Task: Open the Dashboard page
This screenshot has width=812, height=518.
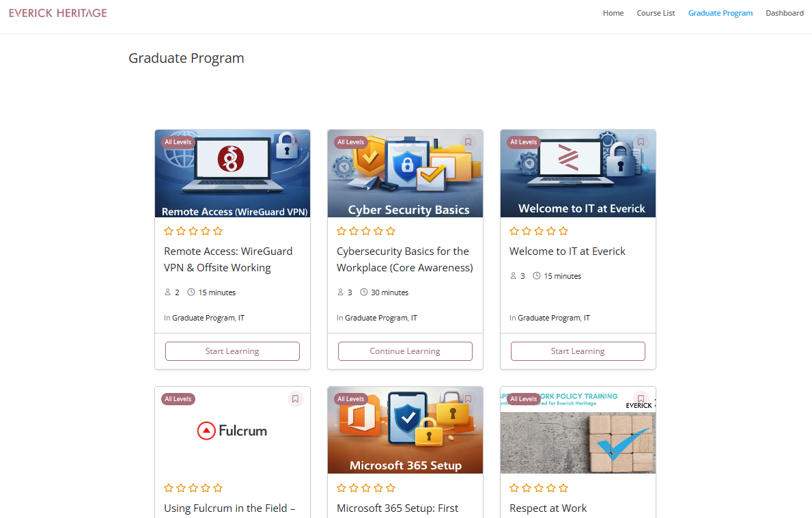Action: (785, 13)
